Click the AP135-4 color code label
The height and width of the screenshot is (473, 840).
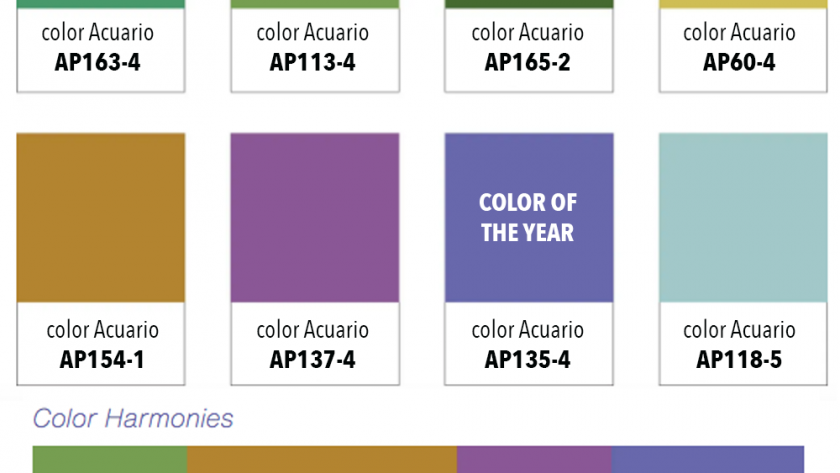[528, 360]
